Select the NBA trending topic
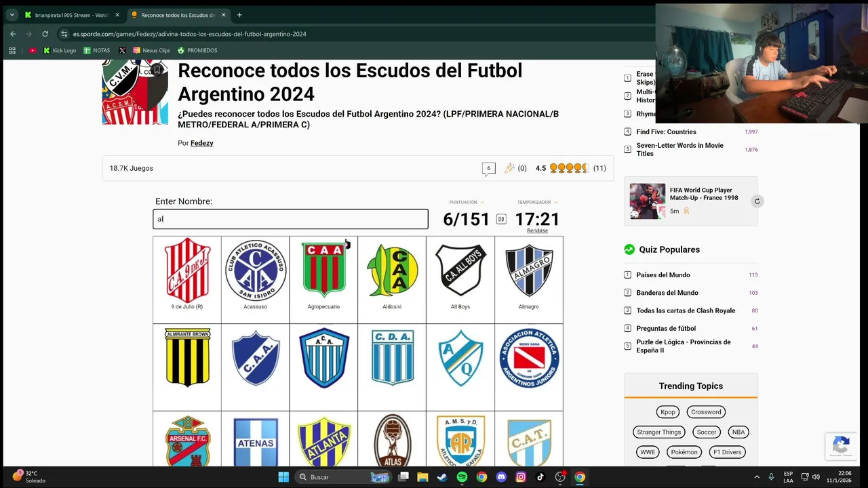868x488 pixels. point(738,432)
